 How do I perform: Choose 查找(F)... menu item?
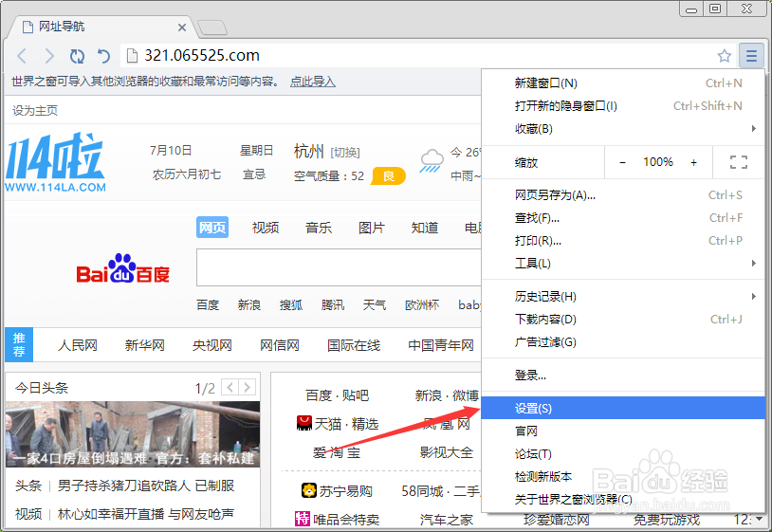[x=623, y=218]
